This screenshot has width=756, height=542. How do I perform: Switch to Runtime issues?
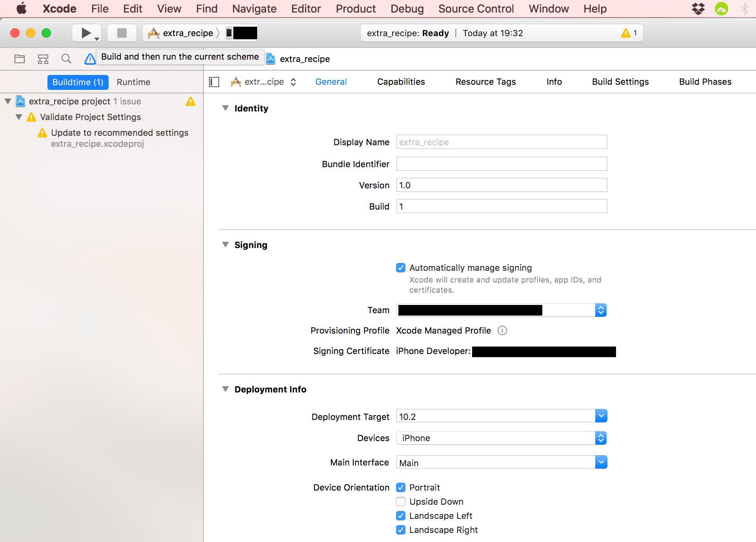point(133,82)
